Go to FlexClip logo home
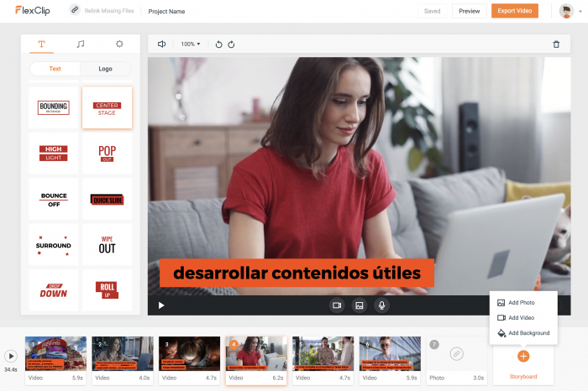 pyautogui.click(x=32, y=10)
